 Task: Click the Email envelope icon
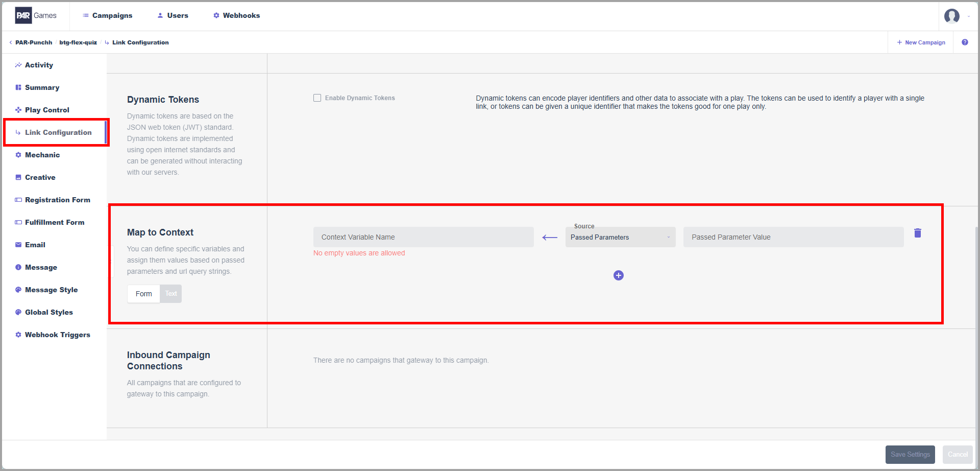tap(18, 245)
